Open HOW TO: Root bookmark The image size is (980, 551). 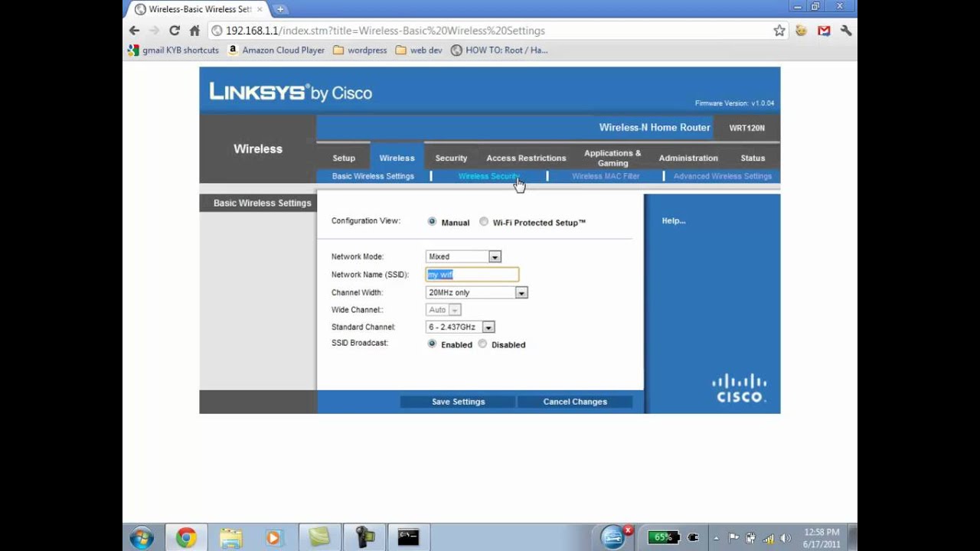click(x=499, y=51)
